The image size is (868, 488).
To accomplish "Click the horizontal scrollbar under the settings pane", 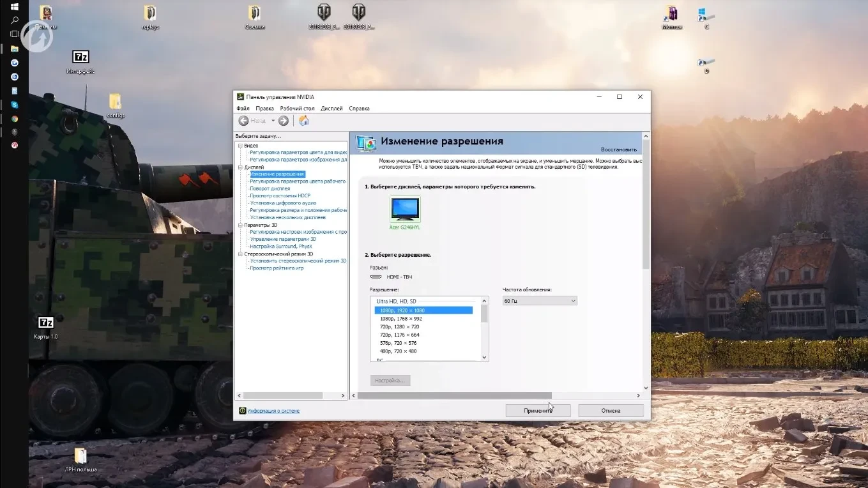I will tap(454, 396).
